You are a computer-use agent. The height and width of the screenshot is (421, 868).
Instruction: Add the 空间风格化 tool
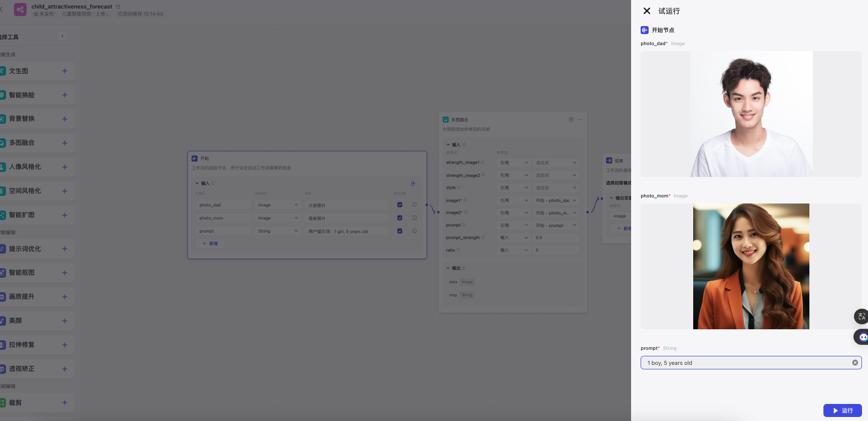(x=65, y=191)
